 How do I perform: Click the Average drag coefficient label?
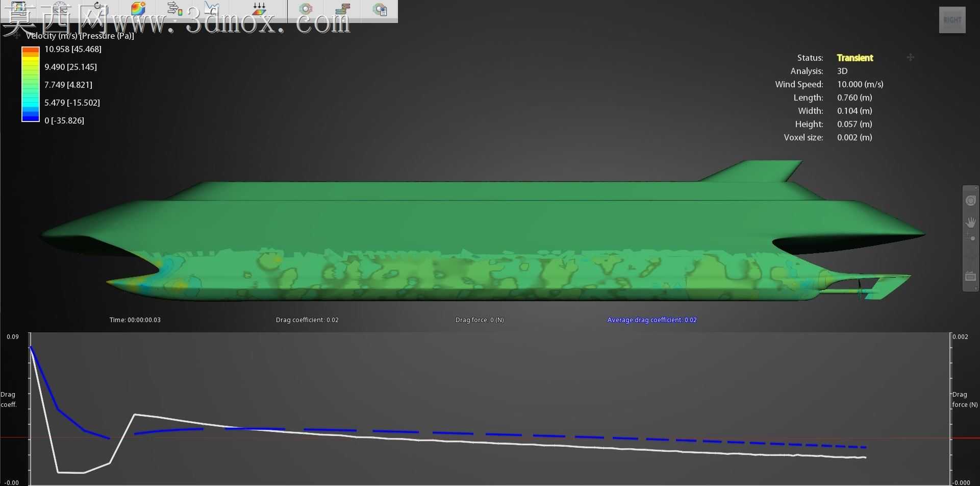tap(652, 320)
